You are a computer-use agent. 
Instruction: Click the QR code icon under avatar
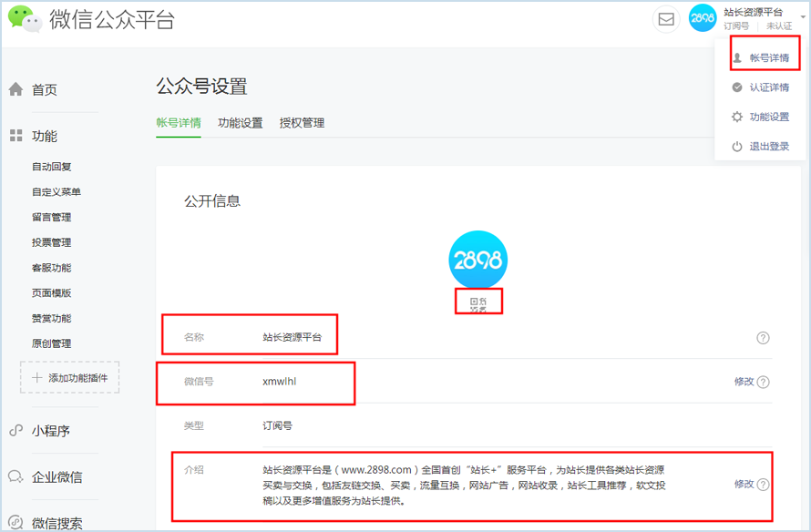(478, 303)
